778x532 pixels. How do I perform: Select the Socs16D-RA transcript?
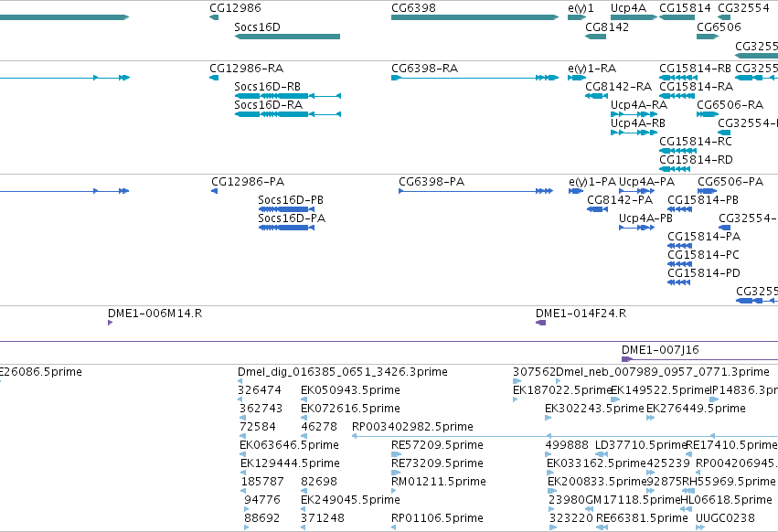(287, 114)
